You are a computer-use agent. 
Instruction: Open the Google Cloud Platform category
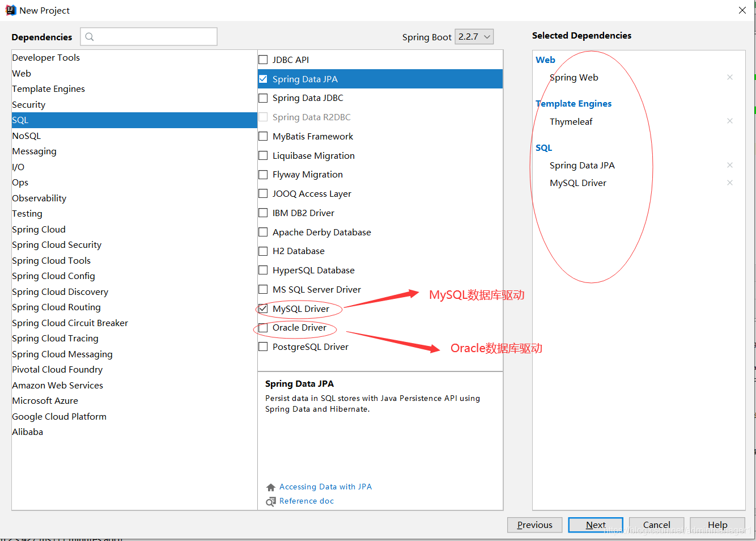[134, 416]
